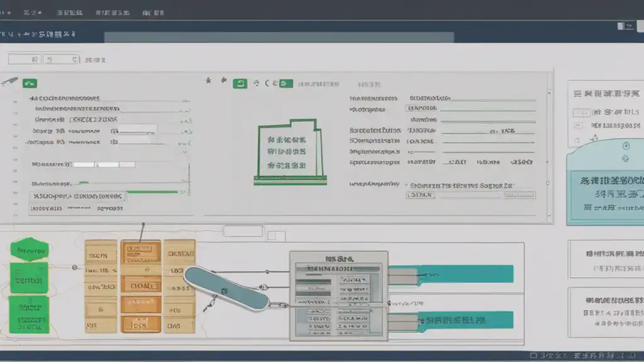Click the green square refresh icon in the center toolbar

(x=240, y=84)
